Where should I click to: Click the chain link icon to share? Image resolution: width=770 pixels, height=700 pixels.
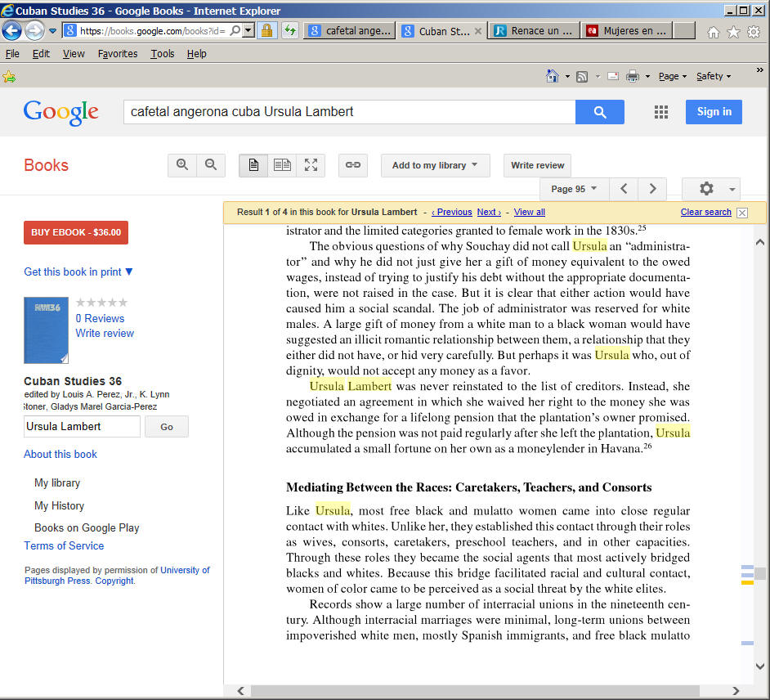pos(353,165)
